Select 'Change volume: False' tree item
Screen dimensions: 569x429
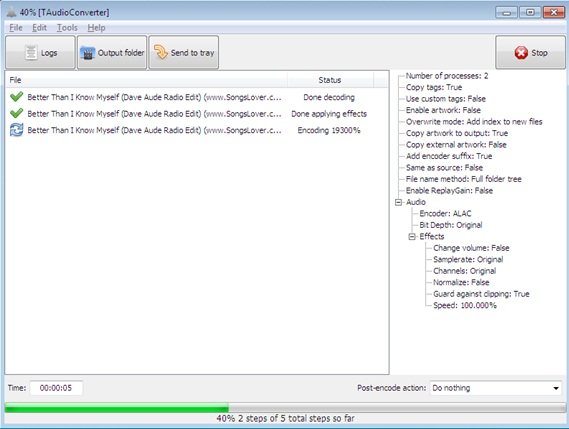tap(471, 248)
